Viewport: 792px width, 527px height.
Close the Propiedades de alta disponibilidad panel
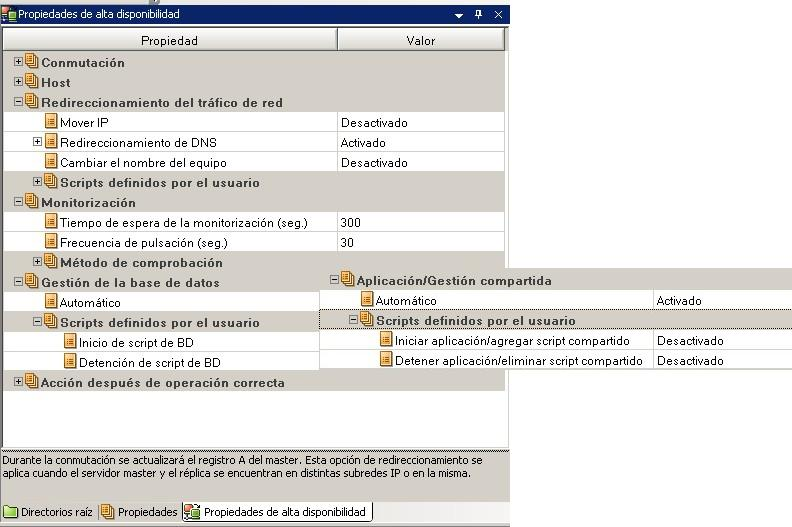[x=499, y=15]
